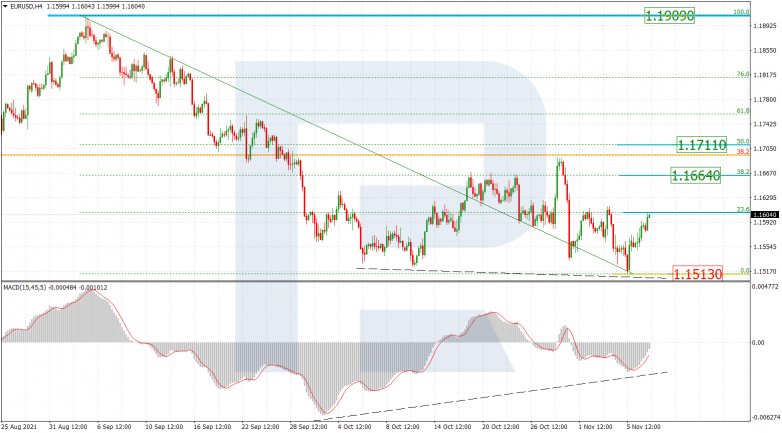782x433 pixels.
Task: Click the 26 Oct 12:00 date label
Action: coord(549,427)
